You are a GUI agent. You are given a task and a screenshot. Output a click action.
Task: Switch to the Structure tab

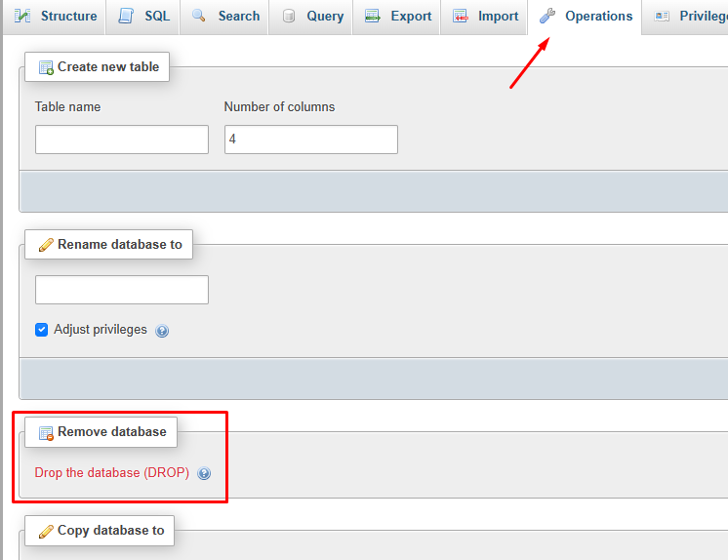[57, 17]
